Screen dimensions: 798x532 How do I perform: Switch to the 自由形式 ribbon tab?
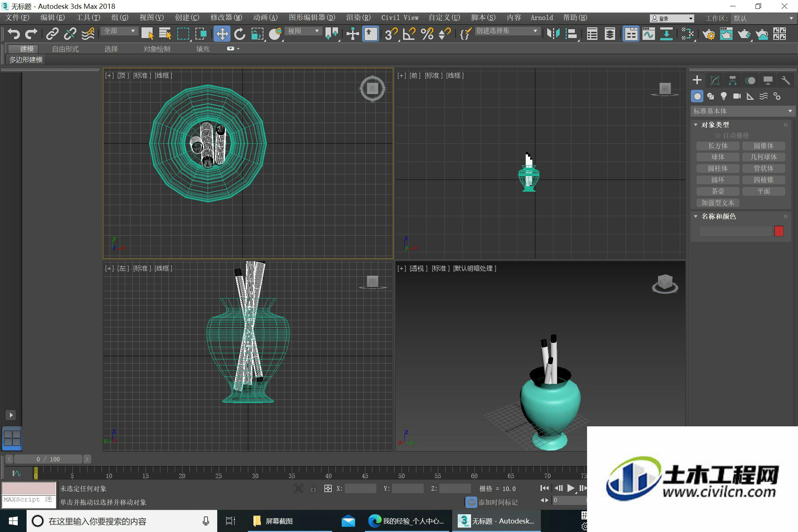click(x=65, y=49)
